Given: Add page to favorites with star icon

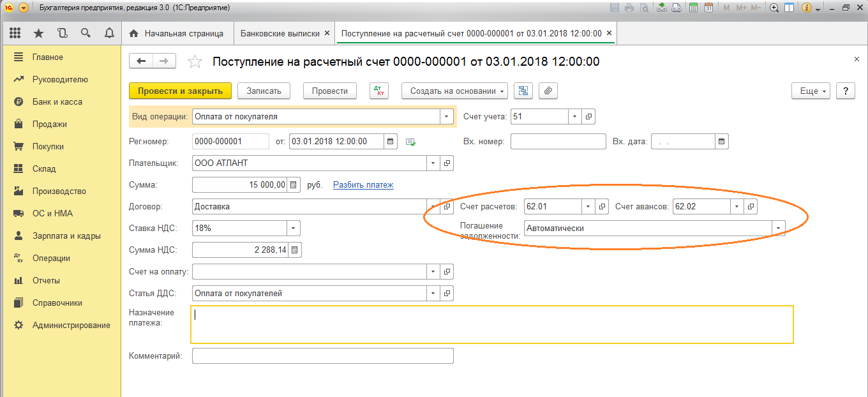Looking at the screenshot, I should pyautogui.click(x=195, y=62).
